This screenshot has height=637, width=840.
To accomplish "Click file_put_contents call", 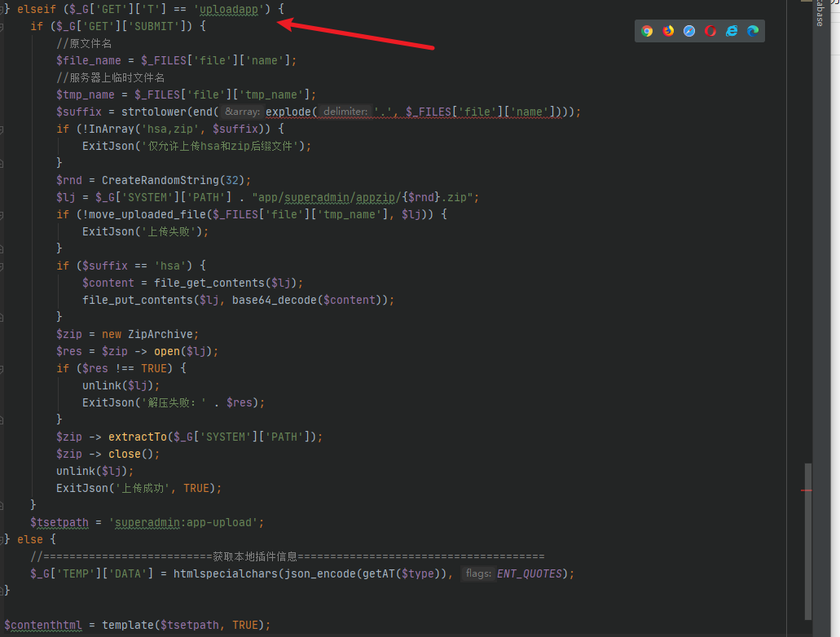I will point(138,300).
